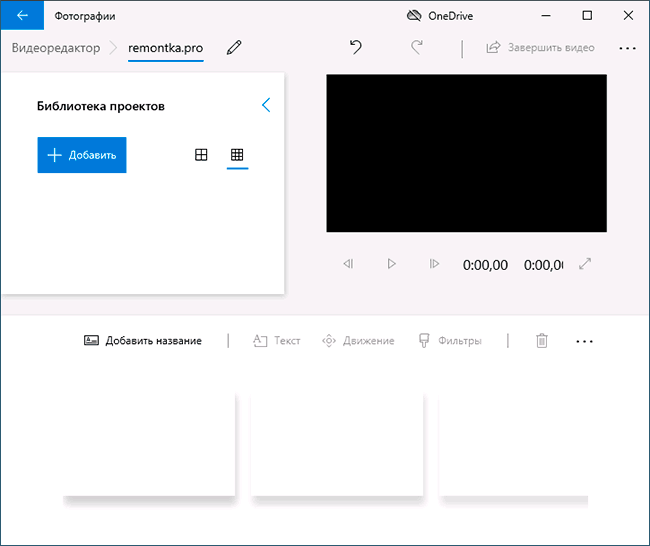Click the Фотографии app title
This screenshot has height=546, width=650.
(x=85, y=16)
